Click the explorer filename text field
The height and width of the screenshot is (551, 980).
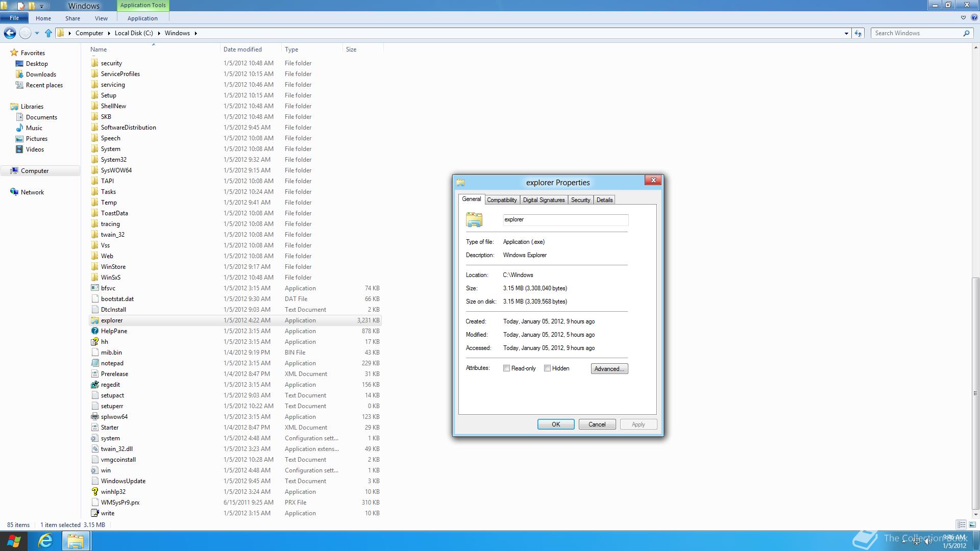[566, 220]
